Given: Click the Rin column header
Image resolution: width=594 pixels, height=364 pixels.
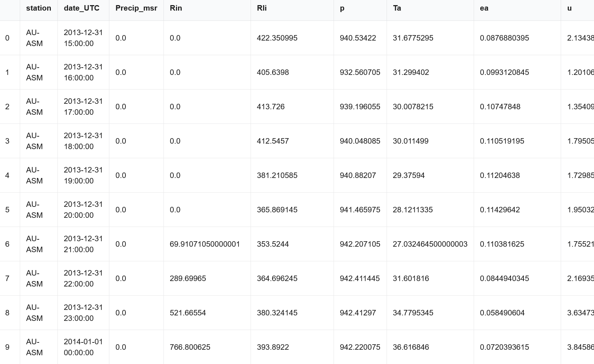Looking at the screenshot, I should [176, 8].
